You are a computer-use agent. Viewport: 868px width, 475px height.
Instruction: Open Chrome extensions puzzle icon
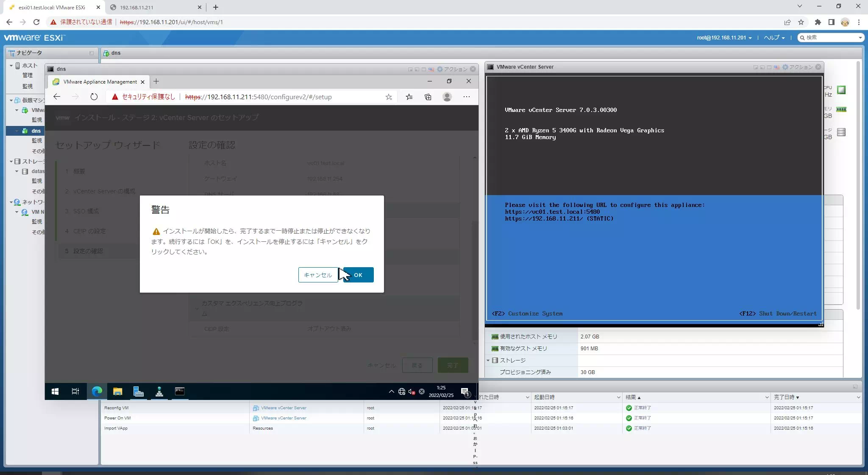pos(818,22)
